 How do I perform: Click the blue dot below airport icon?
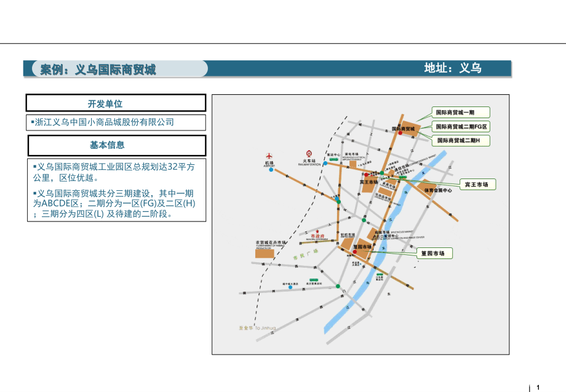pos(271,170)
